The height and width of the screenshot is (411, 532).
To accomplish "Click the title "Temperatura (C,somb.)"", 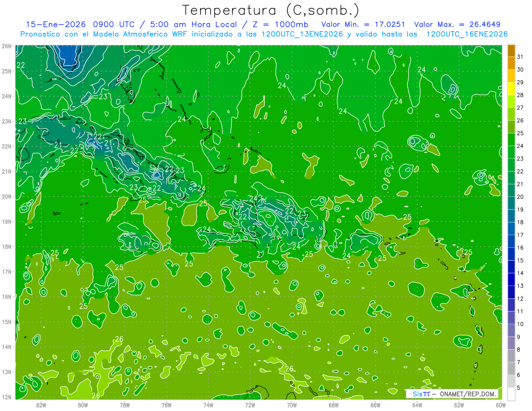I will tap(270, 11).
